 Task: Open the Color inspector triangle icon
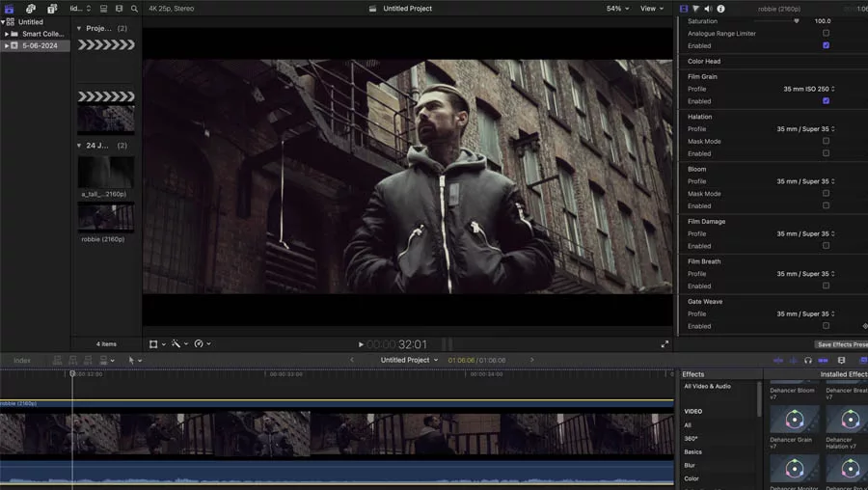tap(695, 9)
